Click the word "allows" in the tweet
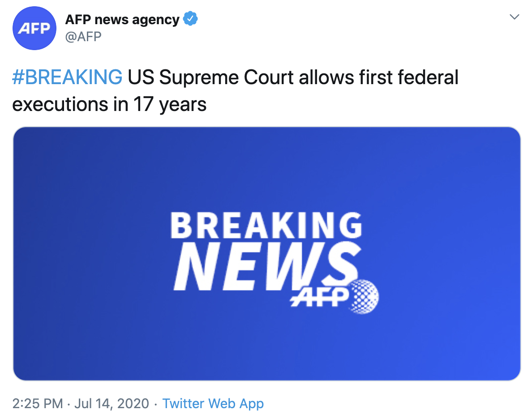532x418 pixels. tap(326, 78)
